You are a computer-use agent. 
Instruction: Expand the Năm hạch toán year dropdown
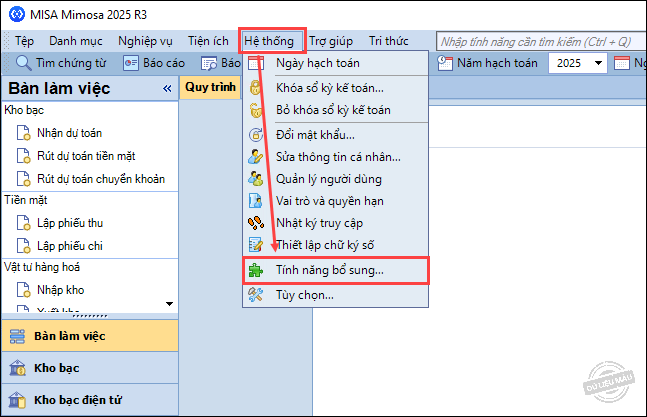(x=598, y=63)
